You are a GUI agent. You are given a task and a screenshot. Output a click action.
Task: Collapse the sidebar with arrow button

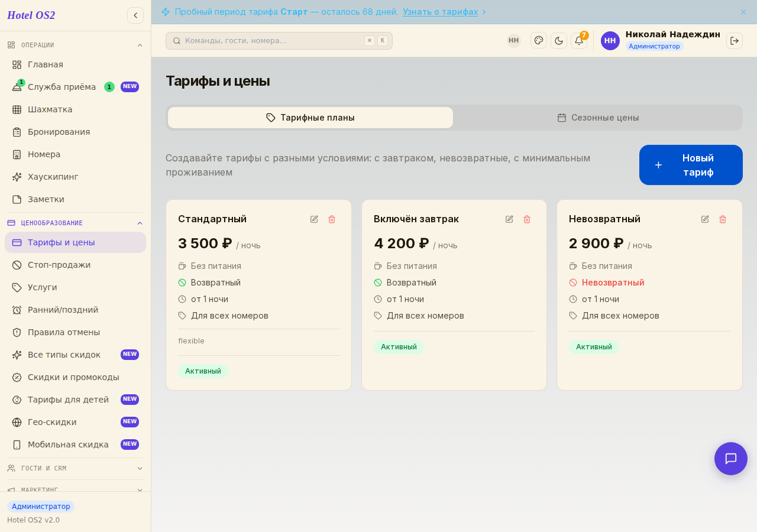[135, 15]
